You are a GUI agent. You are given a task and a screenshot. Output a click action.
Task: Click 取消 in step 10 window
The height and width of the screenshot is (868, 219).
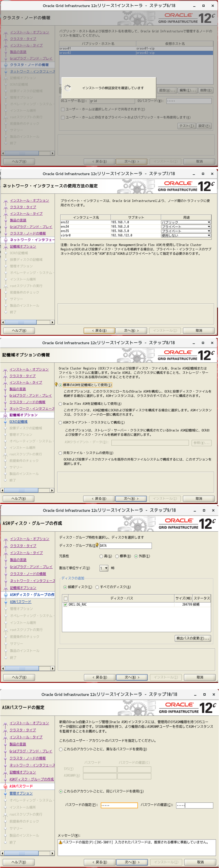pos(200,862)
